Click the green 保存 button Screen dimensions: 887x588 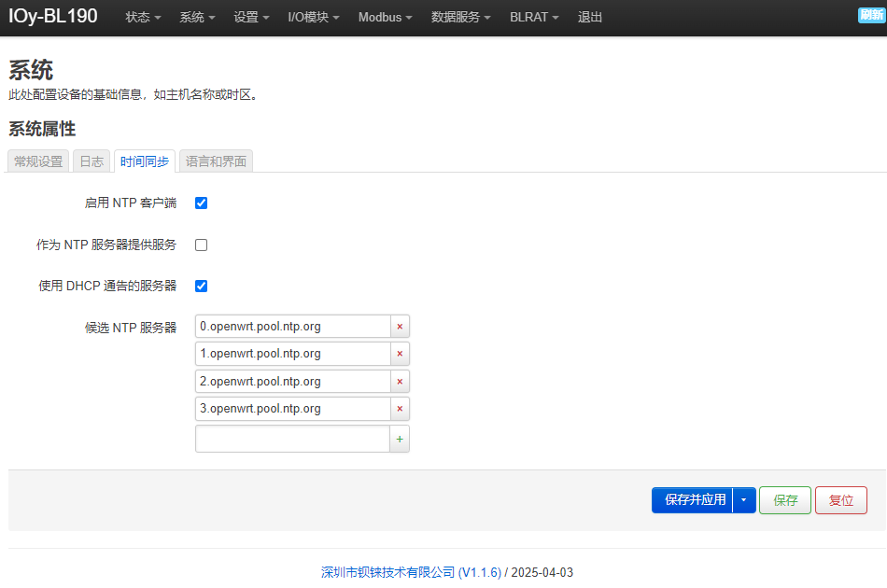tap(785, 500)
